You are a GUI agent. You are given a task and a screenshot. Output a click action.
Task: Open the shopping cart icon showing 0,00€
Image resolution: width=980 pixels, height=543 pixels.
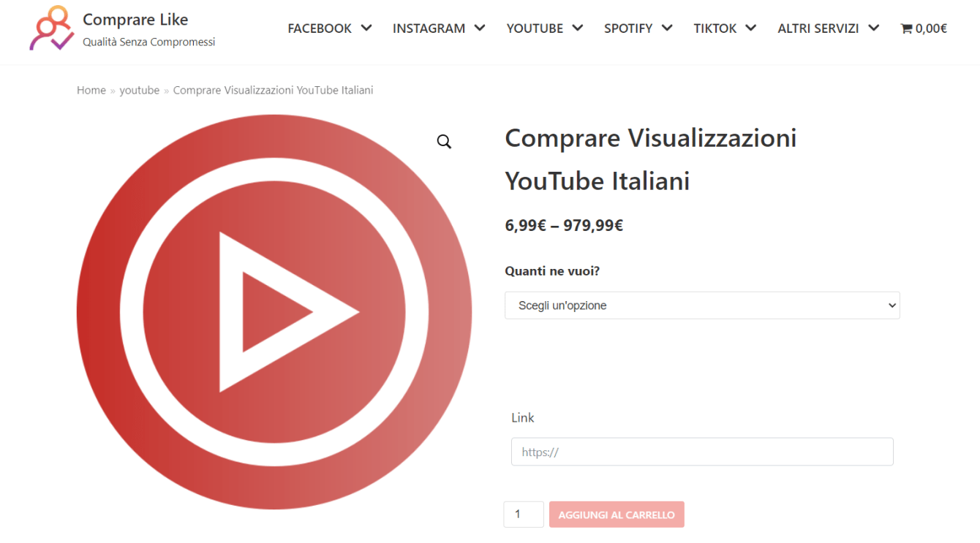[x=924, y=29]
